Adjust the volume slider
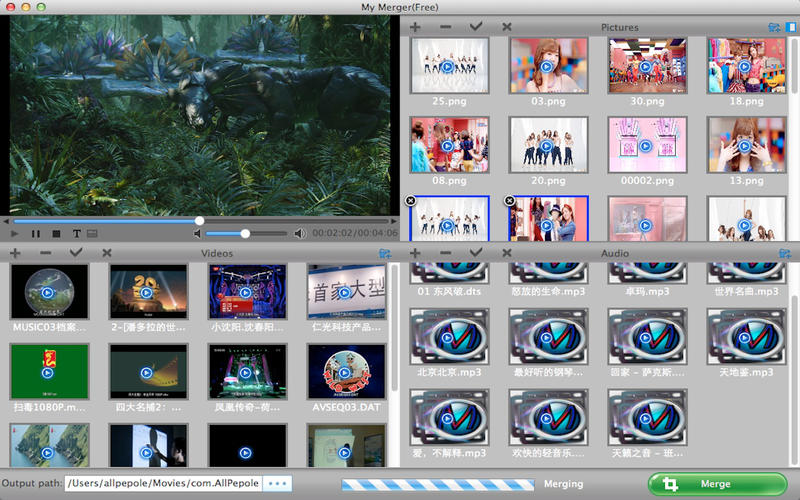800x500 pixels. click(x=246, y=234)
